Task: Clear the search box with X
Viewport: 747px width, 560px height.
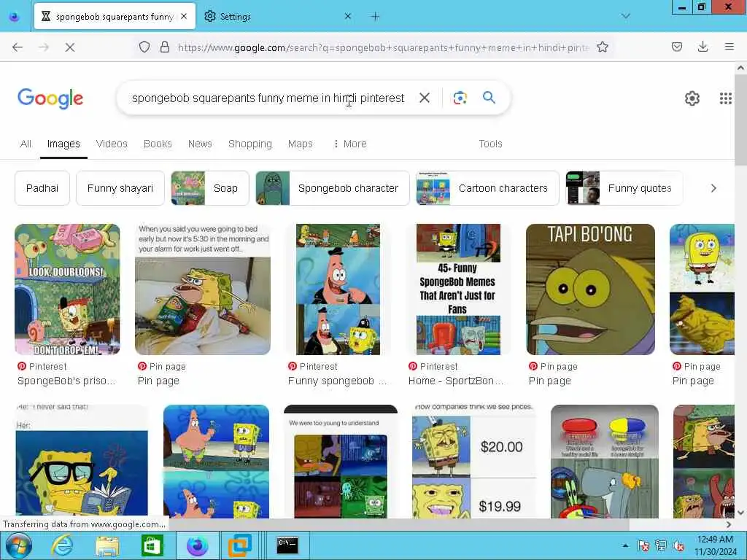Action: pyautogui.click(x=425, y=98)
